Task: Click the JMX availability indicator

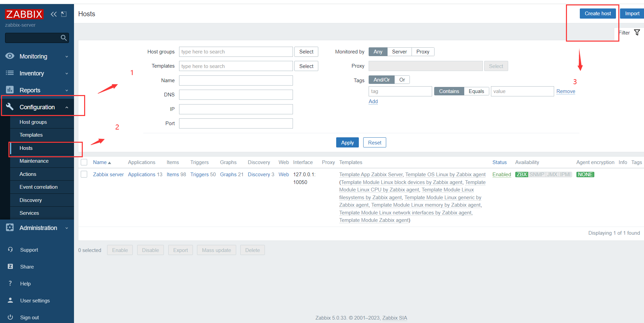Action: pyautogui.click(x=552, y=175)
